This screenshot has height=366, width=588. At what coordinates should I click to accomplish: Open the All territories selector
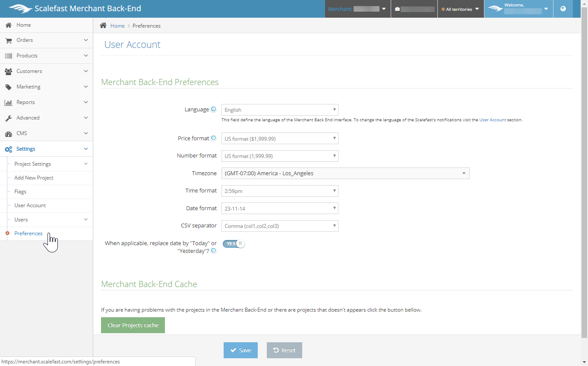pyautogui.click(x=460, y=9)
